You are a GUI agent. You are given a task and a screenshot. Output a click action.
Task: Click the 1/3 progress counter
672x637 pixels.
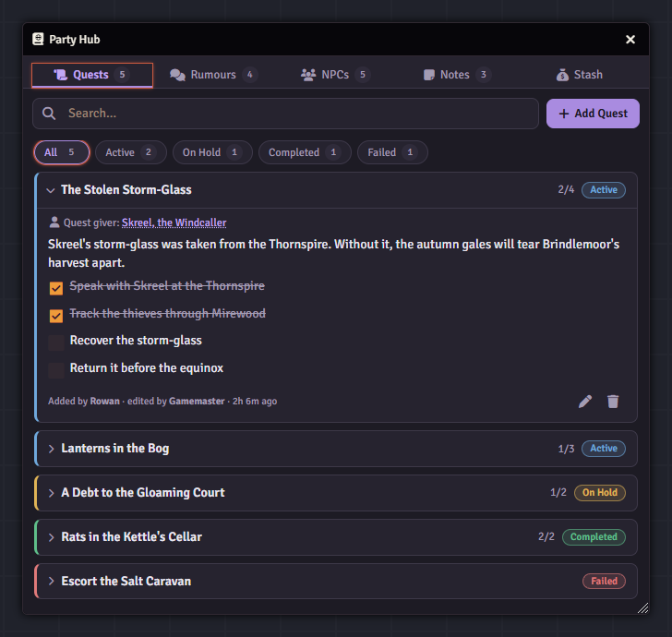(566, 449)
